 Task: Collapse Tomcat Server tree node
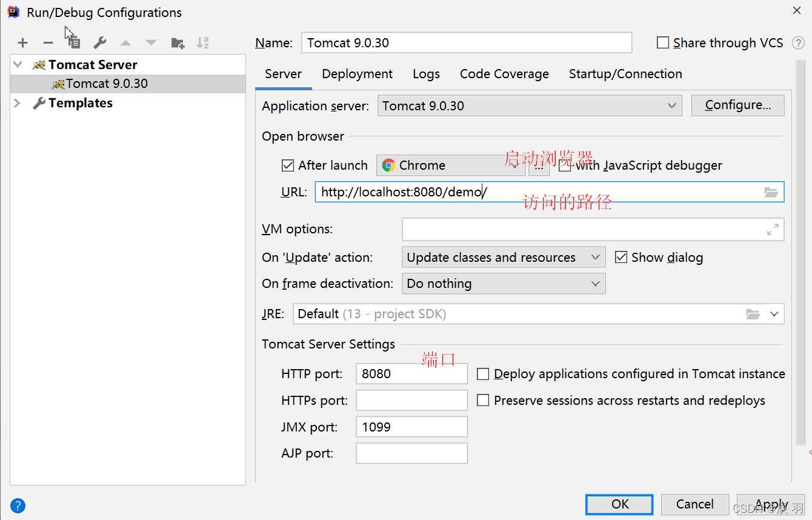point(18,65)
